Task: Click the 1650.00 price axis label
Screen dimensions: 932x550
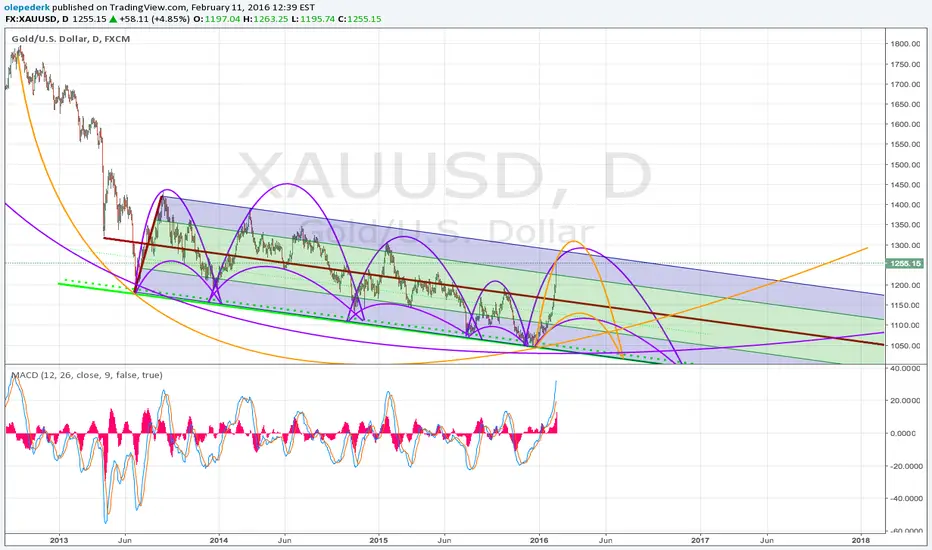Action: pos(905,104)
